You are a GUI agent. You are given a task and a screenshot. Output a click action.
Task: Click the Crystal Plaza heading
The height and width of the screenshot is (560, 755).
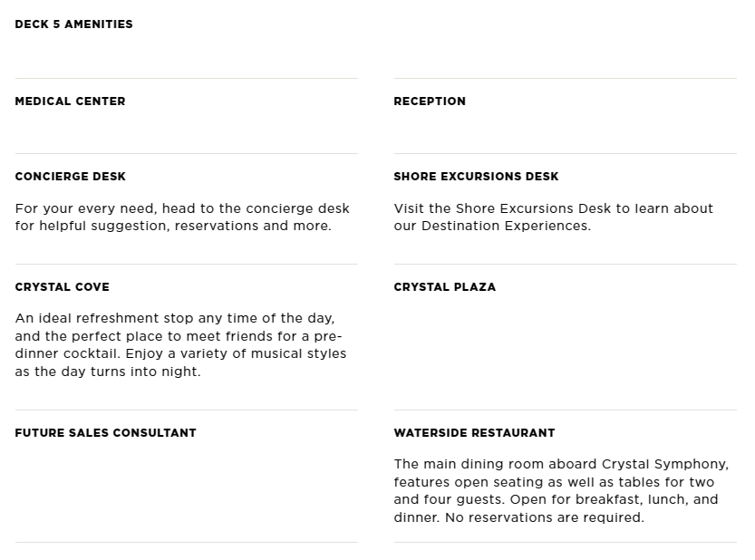[444, 287]
